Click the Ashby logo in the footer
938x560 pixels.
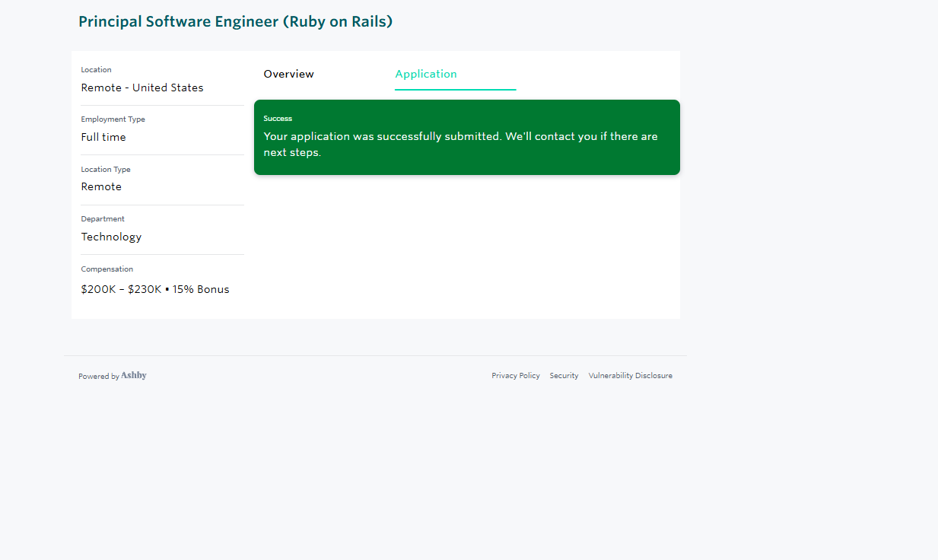[134, 375]
